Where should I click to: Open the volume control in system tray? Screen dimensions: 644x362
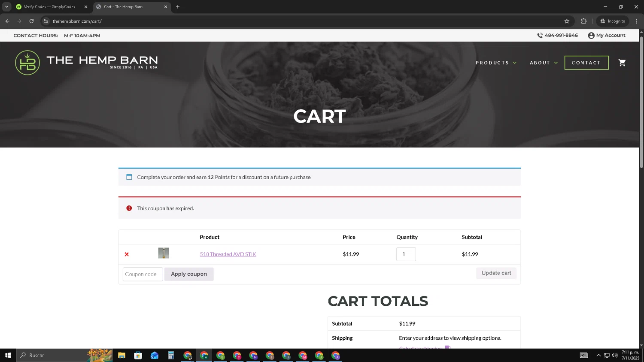pos(615,355)
